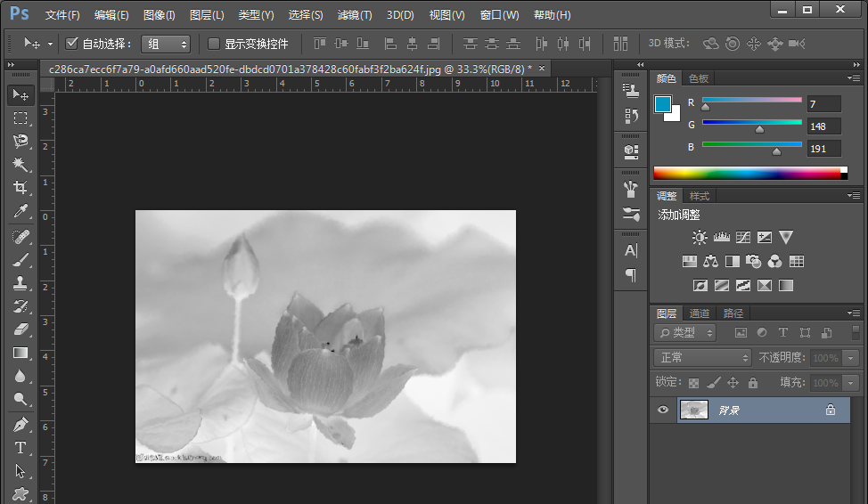The width and height of the screenshot is (868, 504).
Task: Click the foreground blue color swatch
Action: point(663,105)
